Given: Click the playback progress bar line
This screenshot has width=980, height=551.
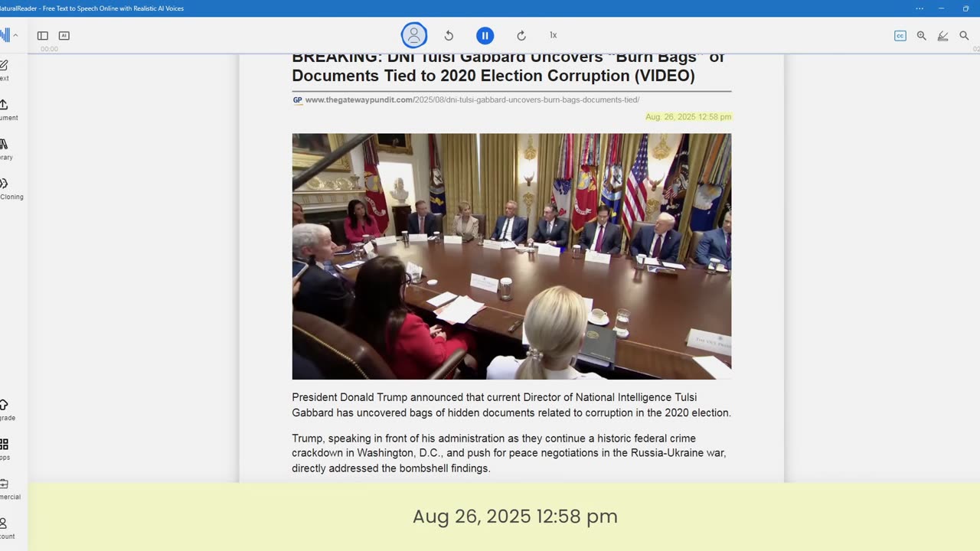Looking at the screenshot, I should click(504, 54).
